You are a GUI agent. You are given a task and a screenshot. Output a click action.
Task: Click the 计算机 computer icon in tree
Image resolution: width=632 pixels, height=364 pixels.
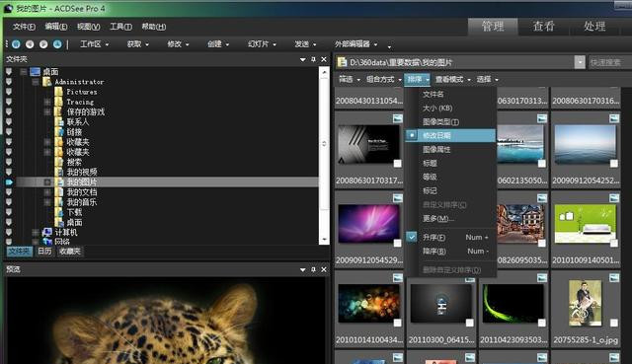(47, 232)
